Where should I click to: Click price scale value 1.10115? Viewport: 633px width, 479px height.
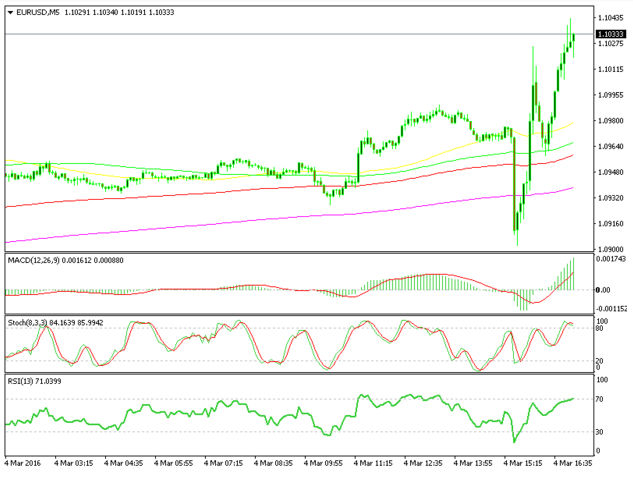611,69
